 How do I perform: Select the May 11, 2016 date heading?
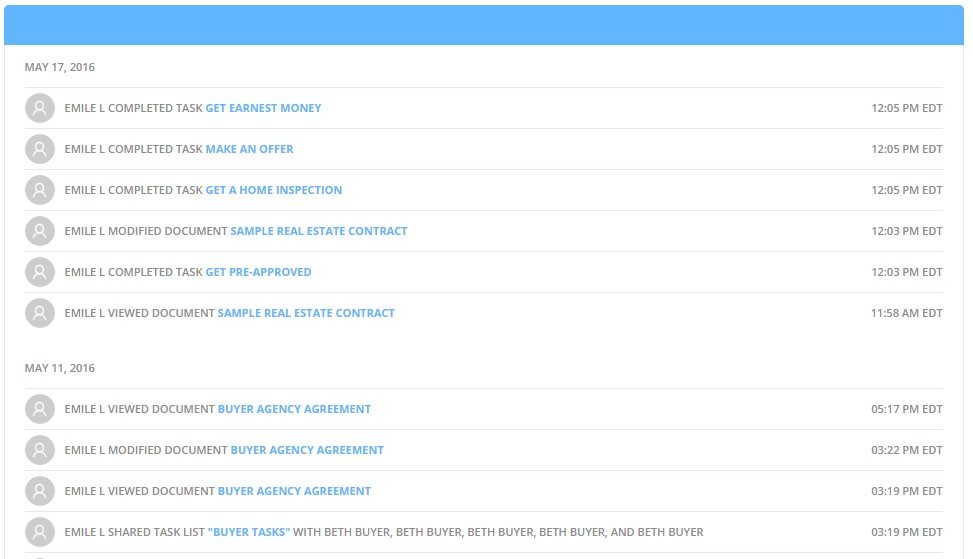pos(60,368)
